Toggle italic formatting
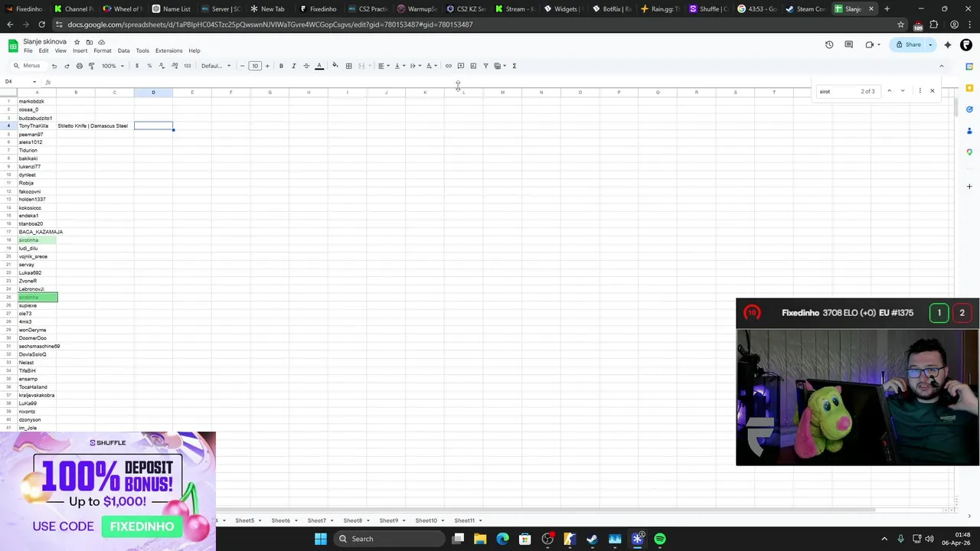 pyautogui.click(x=293, y=66)
